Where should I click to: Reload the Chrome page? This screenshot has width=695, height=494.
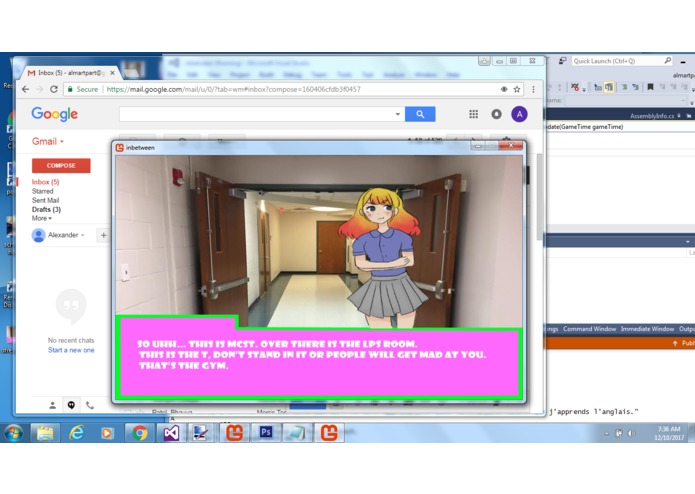point(54,89)
